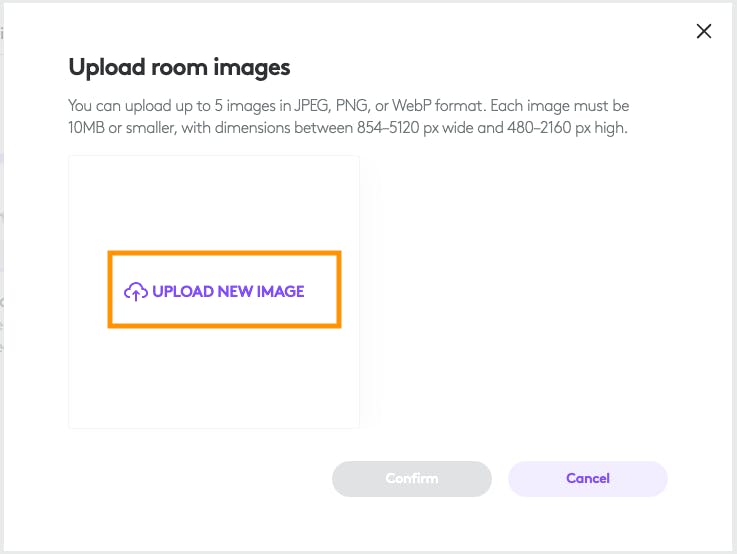Click empty space between Confirm and Cancel buttons

pos(500,478)
